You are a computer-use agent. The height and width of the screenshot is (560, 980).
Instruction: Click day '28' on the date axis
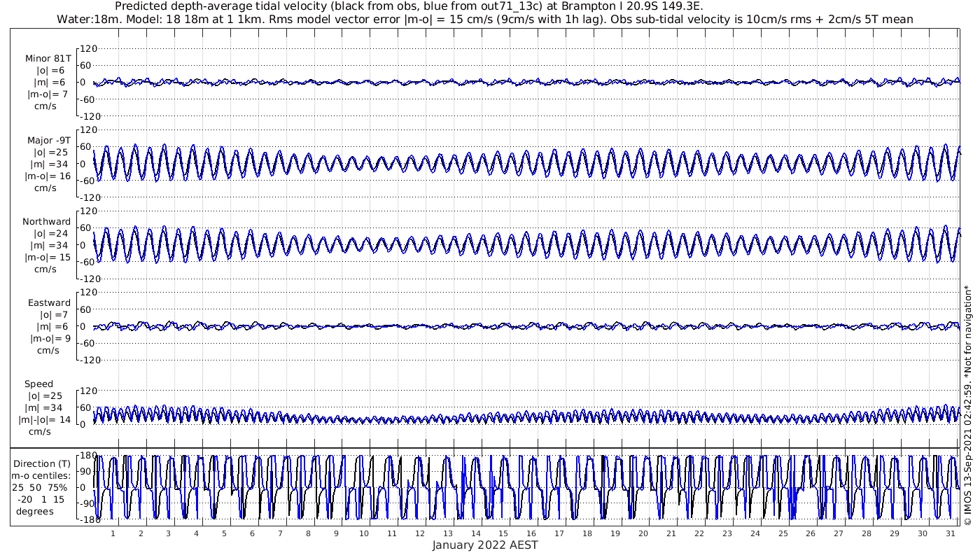[867, 533]
